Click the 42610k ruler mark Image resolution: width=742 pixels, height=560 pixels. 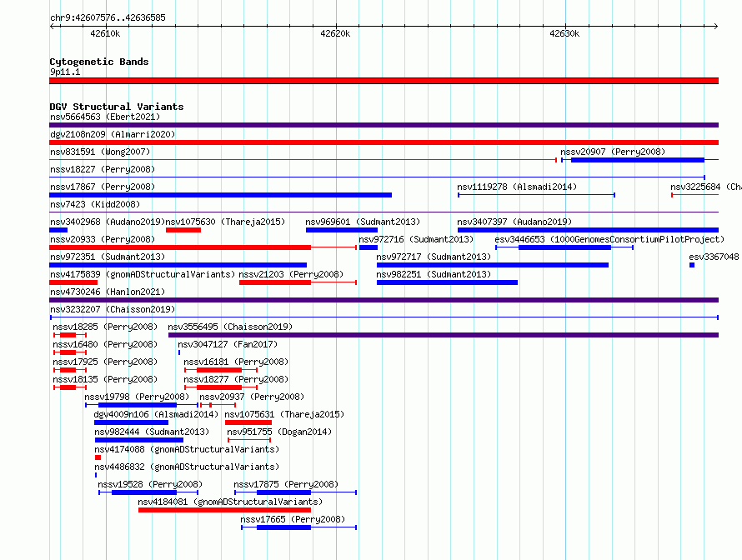click(x=106, y=33)
